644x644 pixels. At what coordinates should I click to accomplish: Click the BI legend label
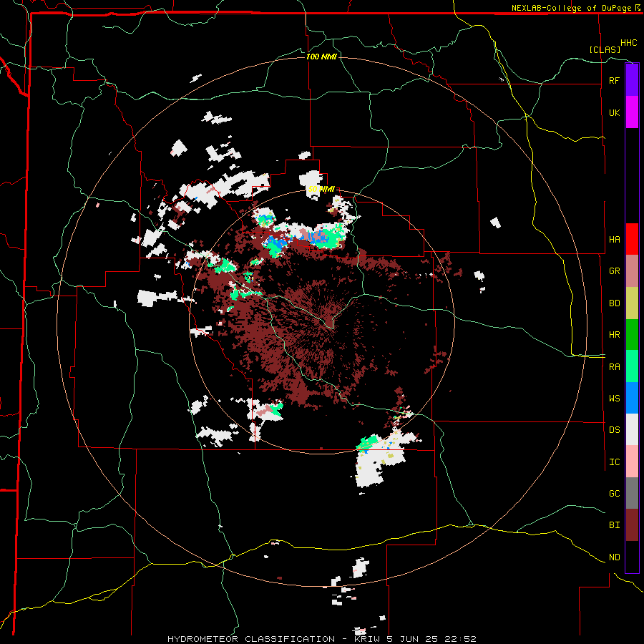pyautogui.click(x=614, y=525)
